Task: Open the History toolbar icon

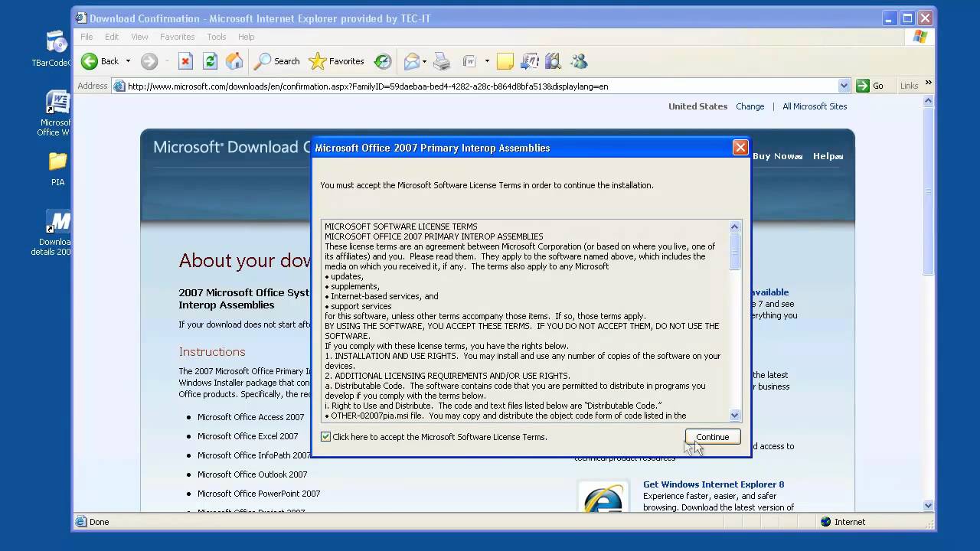Action: [x=383, y=61]
